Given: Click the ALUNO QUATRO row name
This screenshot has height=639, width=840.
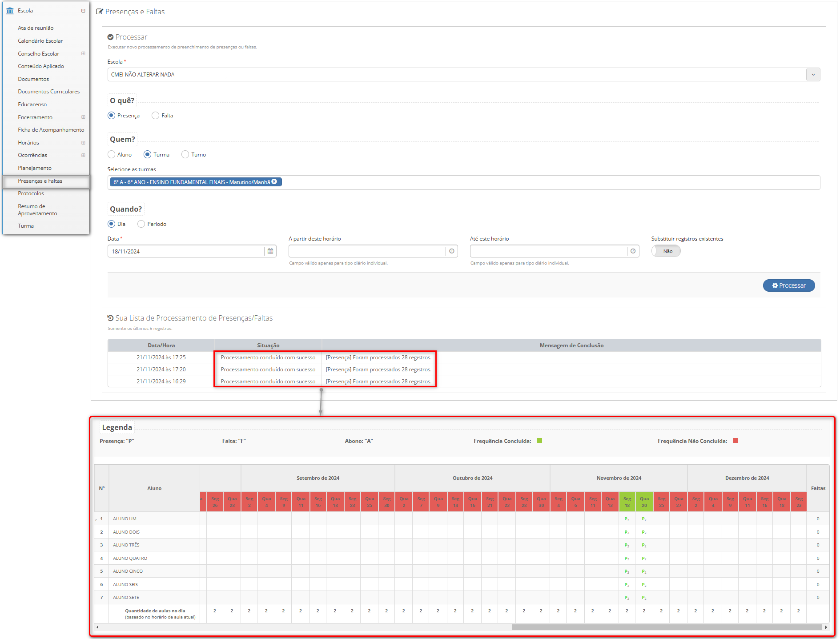Looking at the screenshot, I should pos(130,559).
